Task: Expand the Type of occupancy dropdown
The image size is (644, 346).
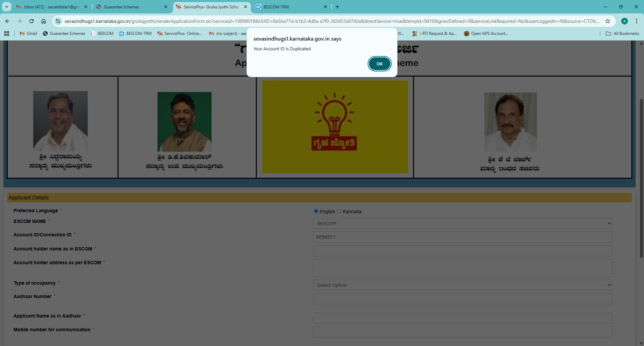Action: click(463, 285)
